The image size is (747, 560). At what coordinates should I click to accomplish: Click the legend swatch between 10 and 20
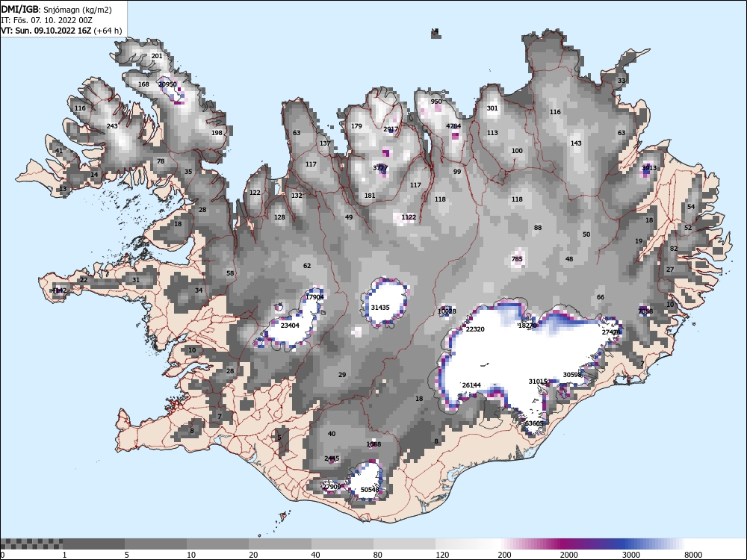tap(217, 544)
